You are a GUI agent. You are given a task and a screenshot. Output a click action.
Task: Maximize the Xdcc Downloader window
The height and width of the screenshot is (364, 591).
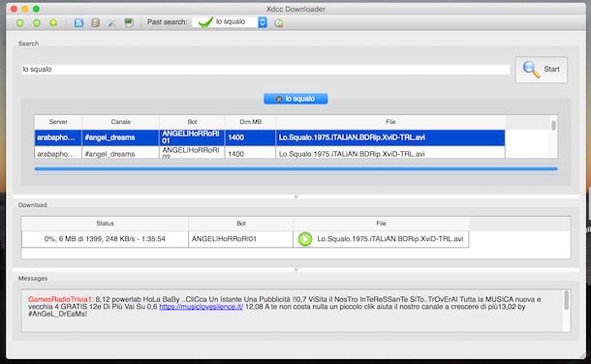click(x=36, y=9)
